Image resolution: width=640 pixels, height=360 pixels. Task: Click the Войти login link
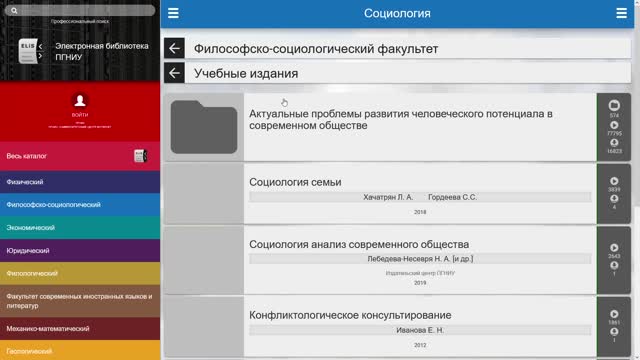click(x=80, y=115)
